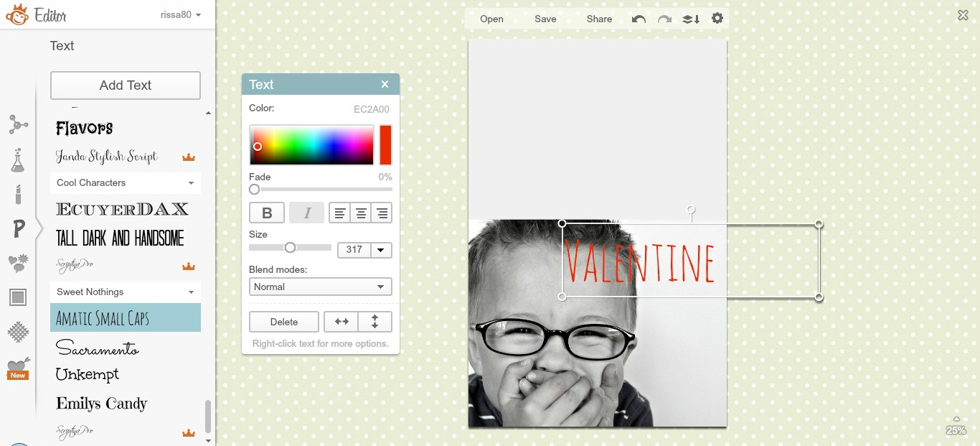980x446 pixels.
Task: Open the Effects flask tab
Action: click(18, 159)
